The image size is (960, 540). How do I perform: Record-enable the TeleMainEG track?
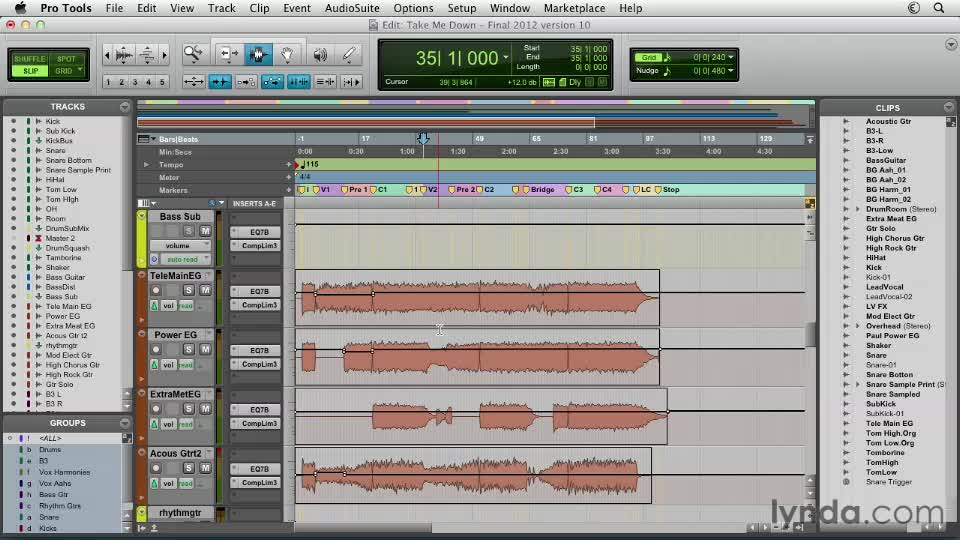coord(156,290)
